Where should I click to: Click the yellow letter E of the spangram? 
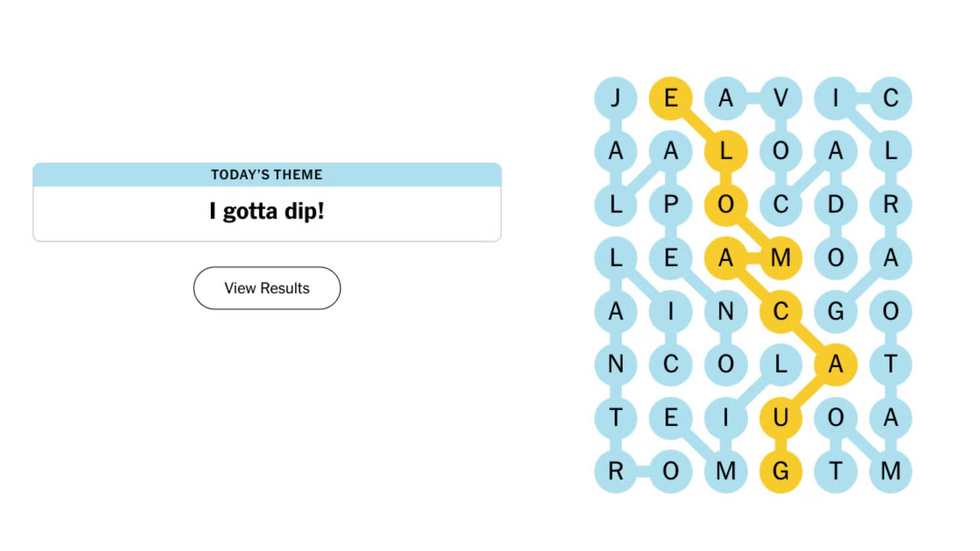670,98
